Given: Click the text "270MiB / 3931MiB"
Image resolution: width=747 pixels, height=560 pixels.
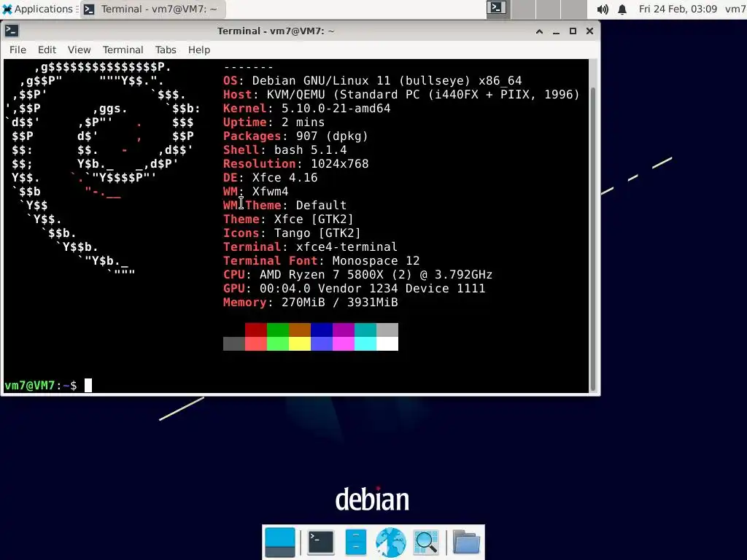Looking at the screenshot, I should point(340,303).
